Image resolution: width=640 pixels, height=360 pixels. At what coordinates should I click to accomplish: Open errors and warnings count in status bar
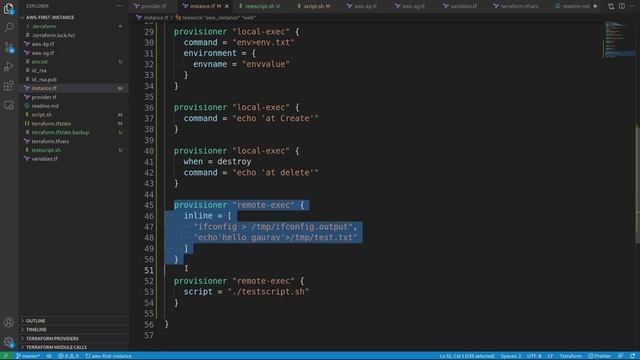(x=68, y=356)
